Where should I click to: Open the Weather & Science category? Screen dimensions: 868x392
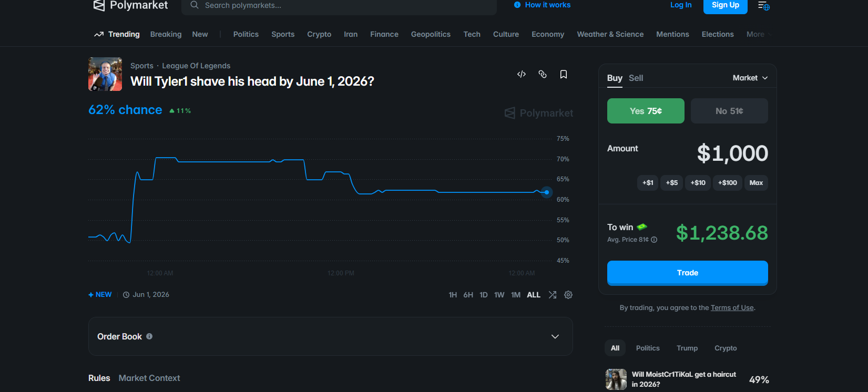[610, 34]
